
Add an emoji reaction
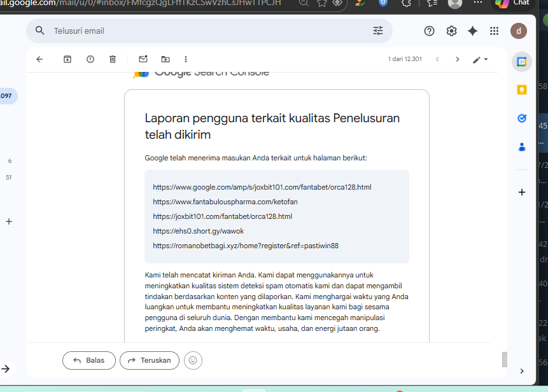pos(193,360)
